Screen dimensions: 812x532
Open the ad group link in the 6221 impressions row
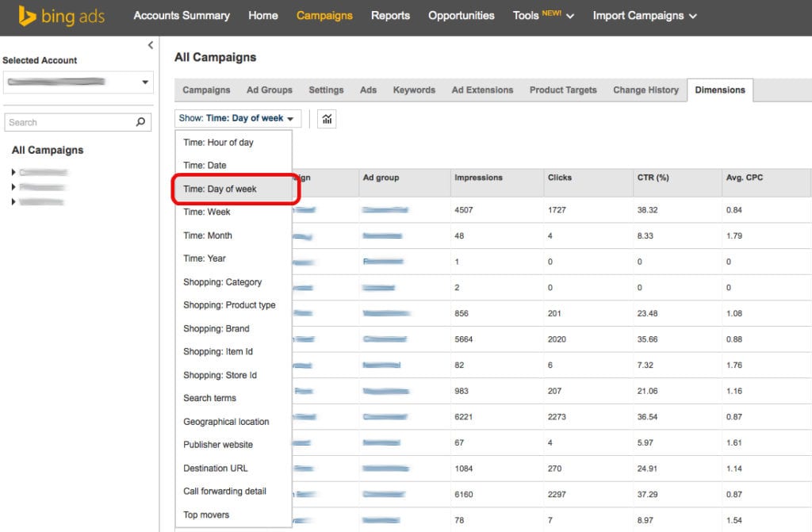point(385,417)
